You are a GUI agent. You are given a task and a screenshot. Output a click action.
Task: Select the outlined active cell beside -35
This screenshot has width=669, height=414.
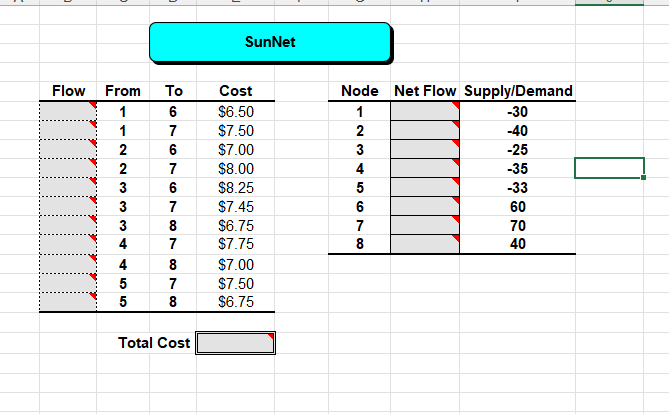click(x=609, y=168)
